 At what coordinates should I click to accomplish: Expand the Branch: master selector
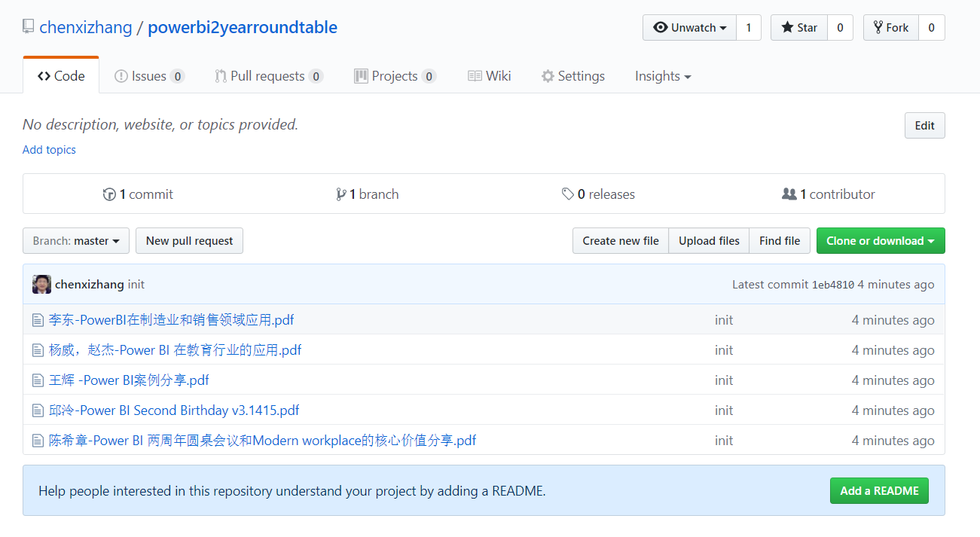point(76,241)
